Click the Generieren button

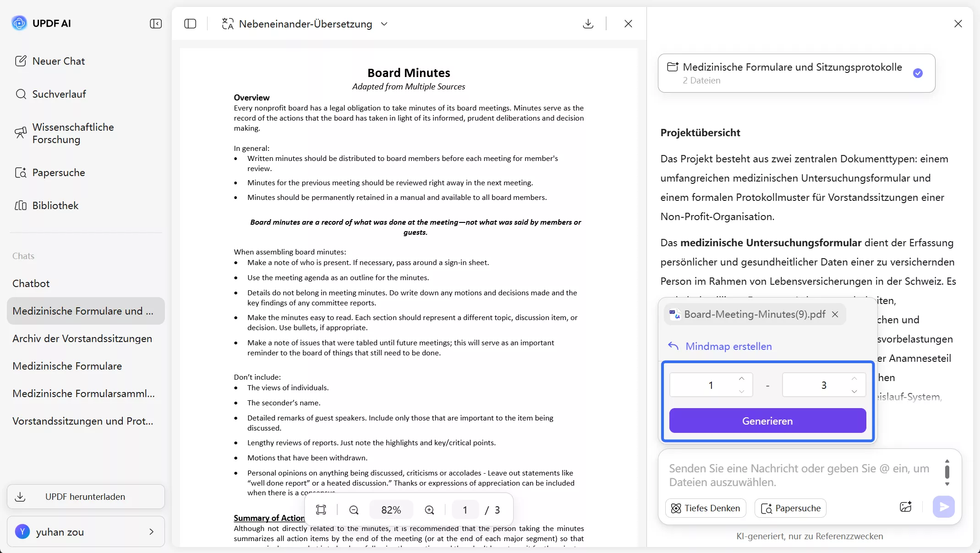tap(767, 421)
